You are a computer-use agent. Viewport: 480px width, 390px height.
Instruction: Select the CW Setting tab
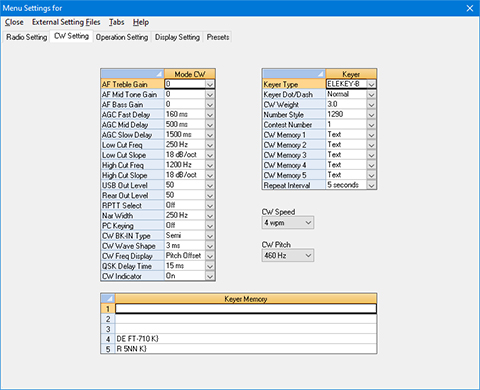[72, 36]
